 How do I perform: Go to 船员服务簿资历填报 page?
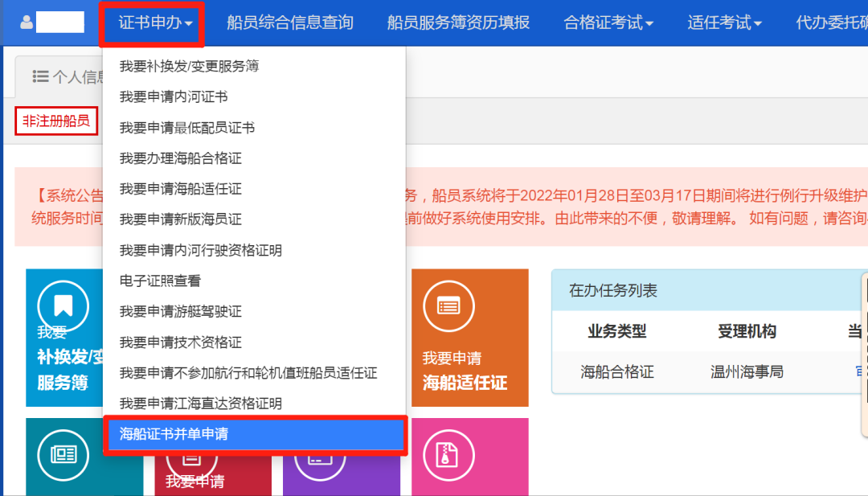(x=458, y=23)
